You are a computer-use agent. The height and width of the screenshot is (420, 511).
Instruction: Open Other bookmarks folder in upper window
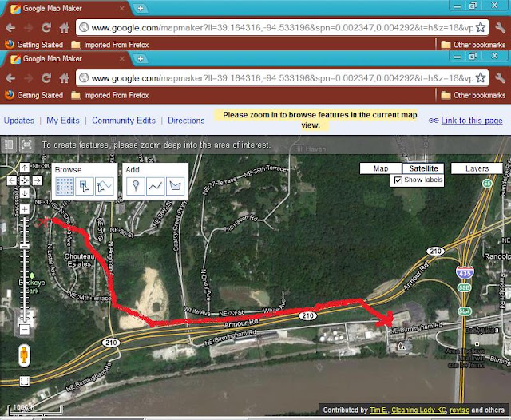[x=473, y=45]
